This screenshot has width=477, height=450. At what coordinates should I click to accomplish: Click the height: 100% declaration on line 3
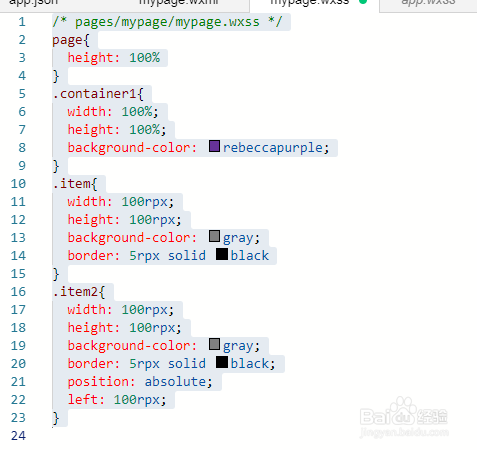[114, 58]
